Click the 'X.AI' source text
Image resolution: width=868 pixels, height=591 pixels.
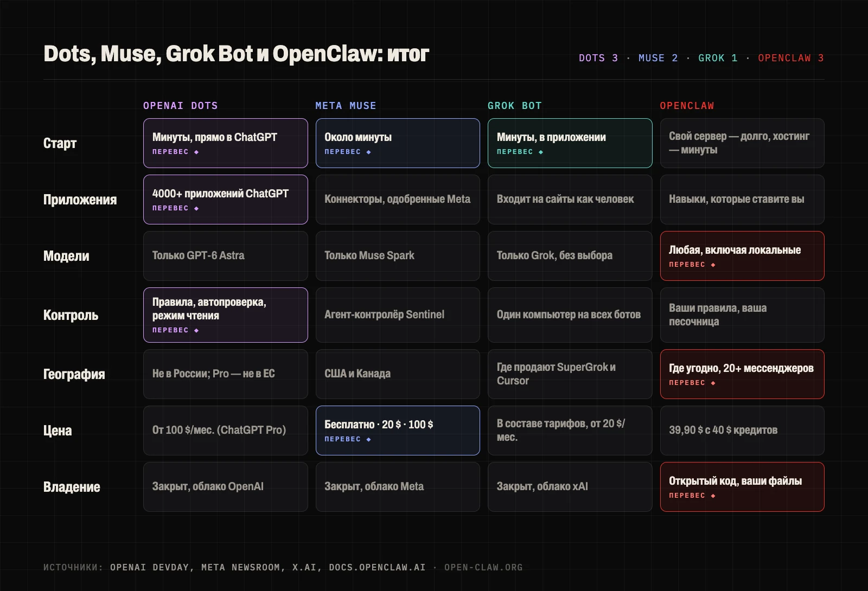coord(305,567)
